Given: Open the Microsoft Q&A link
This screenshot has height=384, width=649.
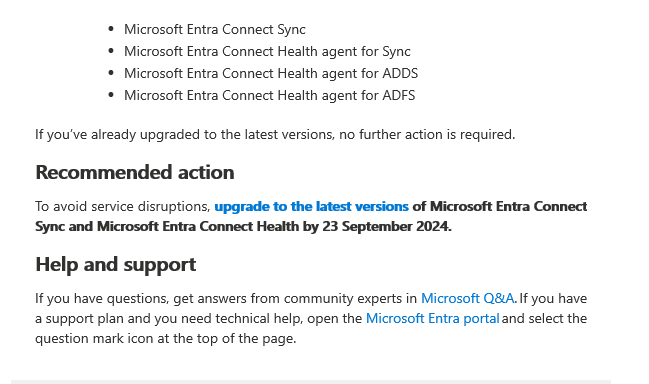Looking at the screenshot, I should [467, 298].
